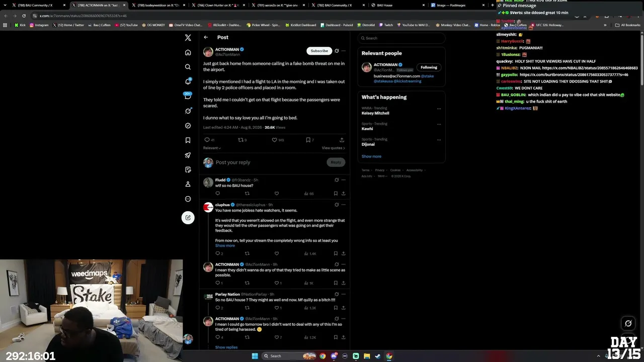Open the Kick bookmark in bookmarks bar

pos(20,25)
